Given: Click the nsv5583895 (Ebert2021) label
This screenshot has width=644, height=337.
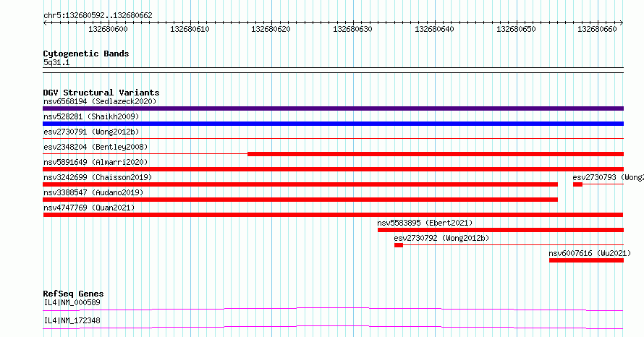Looking at the screenshot, I should pyautogui.click(x=425, y=223).
